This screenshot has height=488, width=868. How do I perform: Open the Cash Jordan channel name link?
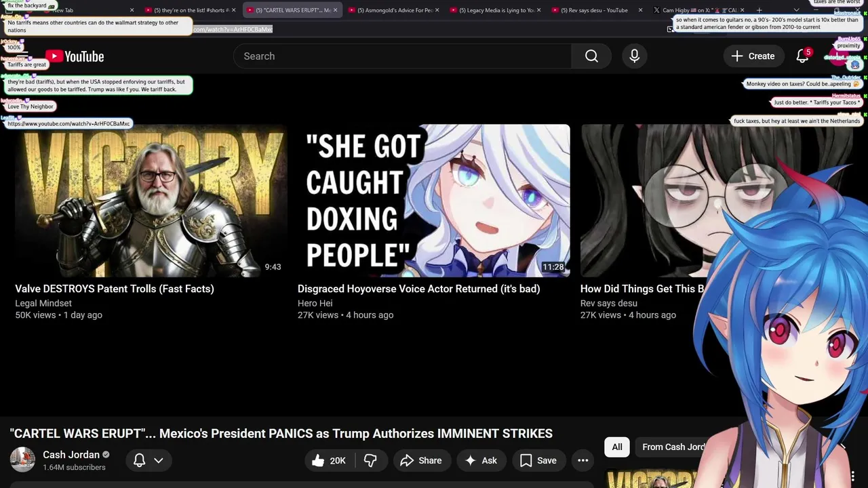[71, 455]
